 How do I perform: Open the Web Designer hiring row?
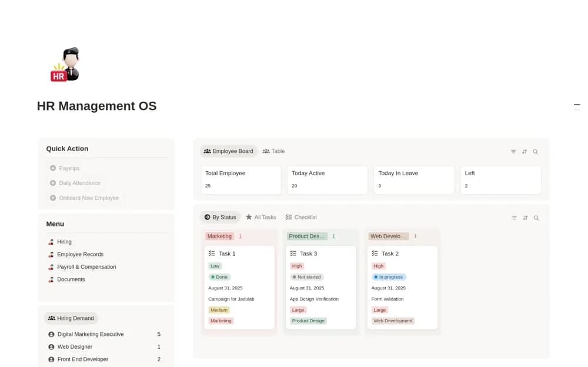(104, 347)
